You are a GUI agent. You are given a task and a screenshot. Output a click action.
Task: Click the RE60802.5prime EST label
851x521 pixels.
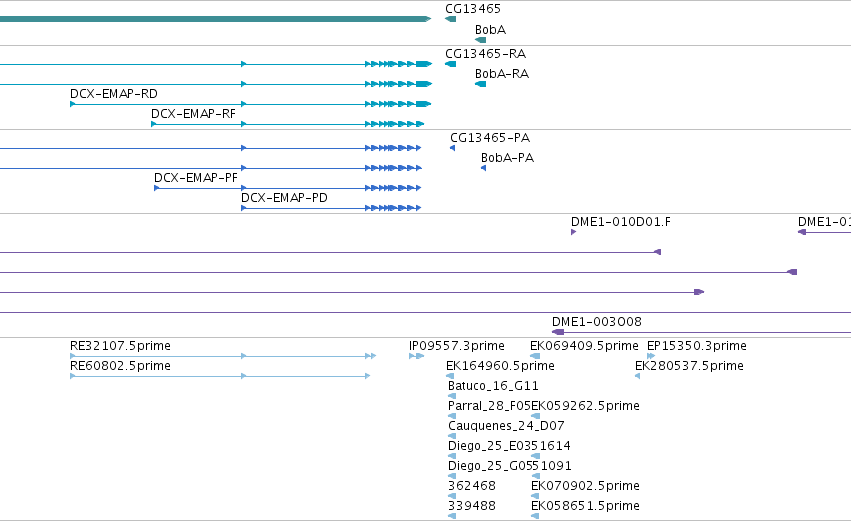120,366
